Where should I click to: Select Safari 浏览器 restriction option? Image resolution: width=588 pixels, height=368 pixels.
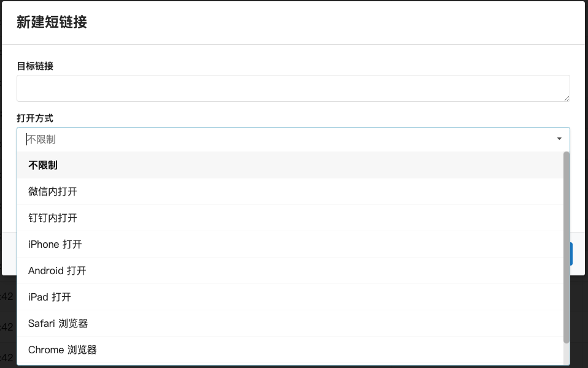tap(58, 323)
